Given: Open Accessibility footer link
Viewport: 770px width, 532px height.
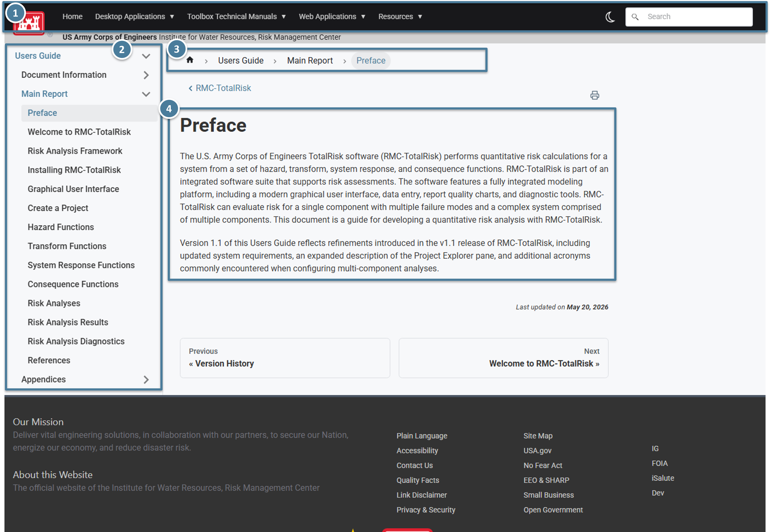Looking at the screenshot, I should (417, 450).
